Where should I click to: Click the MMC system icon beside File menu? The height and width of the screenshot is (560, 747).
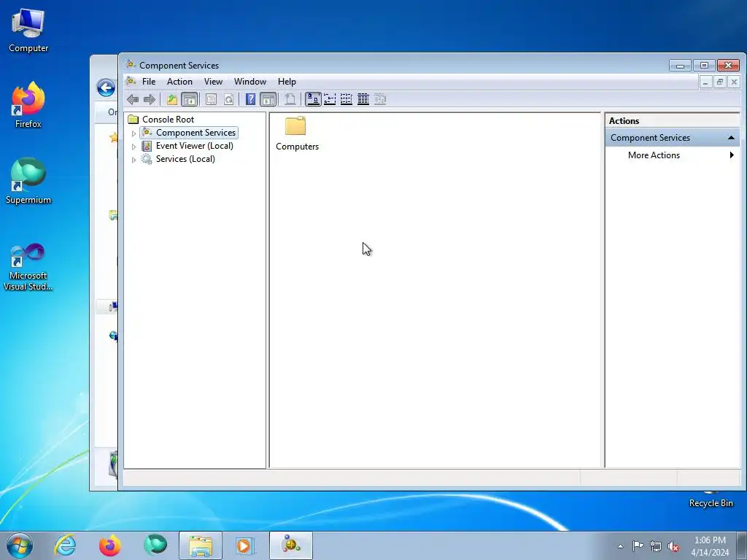[x=131, y=82]
